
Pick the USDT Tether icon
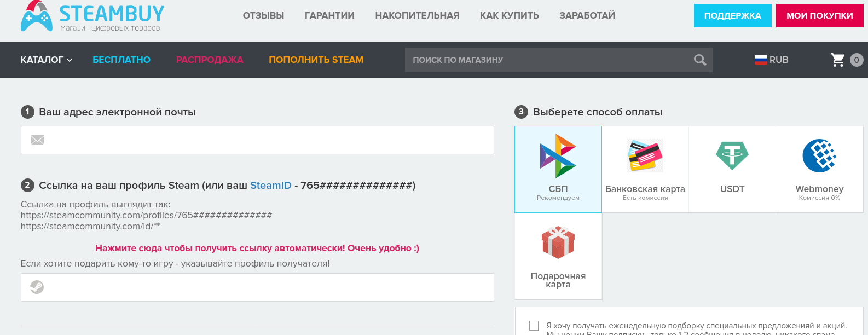732,156
